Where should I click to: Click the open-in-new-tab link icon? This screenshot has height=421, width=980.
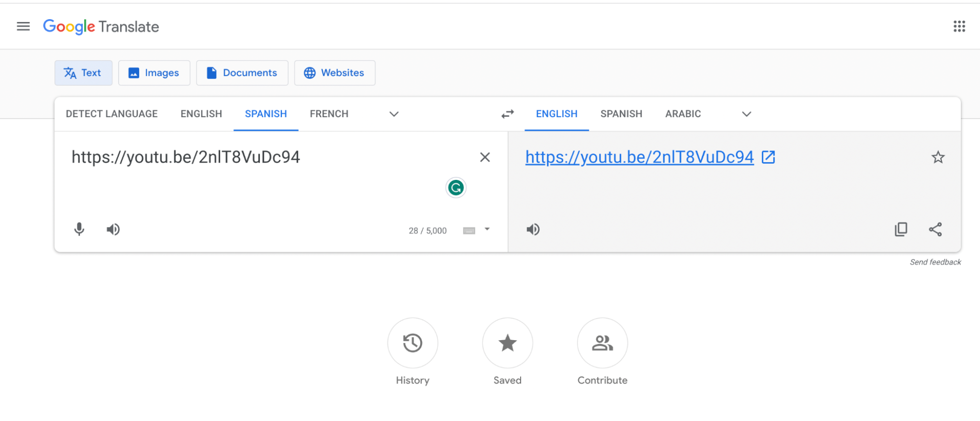(768, 157)
